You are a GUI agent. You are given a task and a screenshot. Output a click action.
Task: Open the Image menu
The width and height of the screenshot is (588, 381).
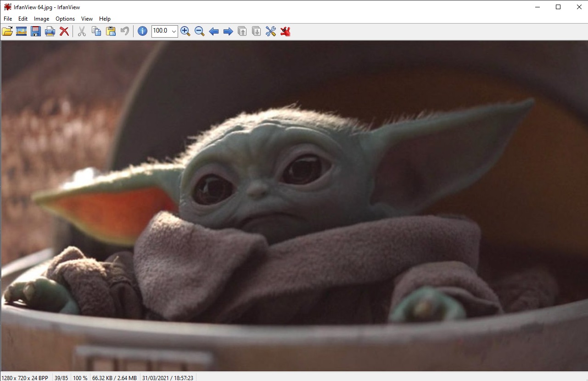click(x=42, y=19)
